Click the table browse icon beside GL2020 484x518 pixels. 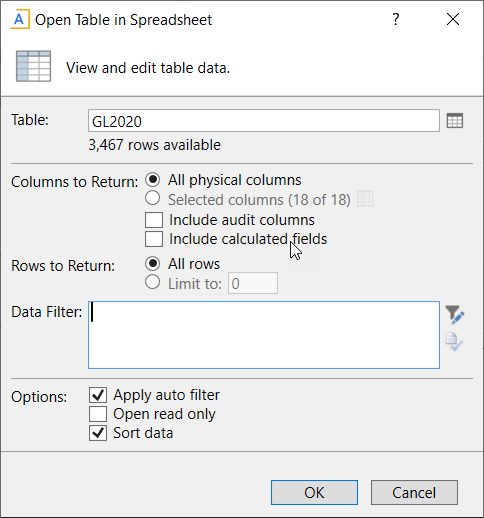455,121
